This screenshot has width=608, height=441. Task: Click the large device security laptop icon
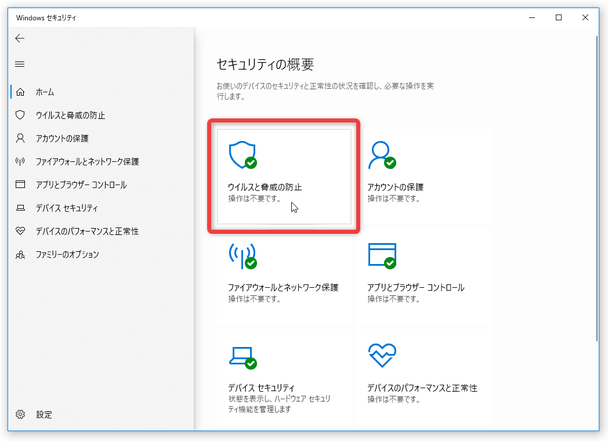[243, 357]
